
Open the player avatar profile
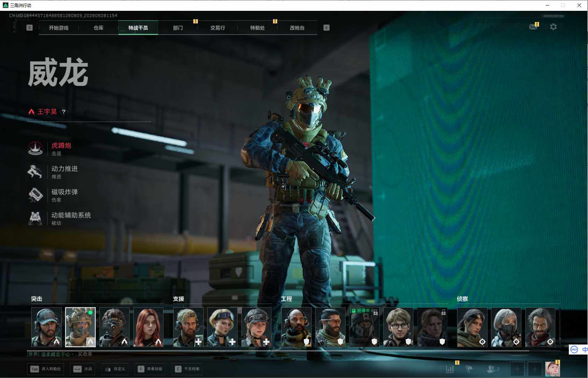552,369
